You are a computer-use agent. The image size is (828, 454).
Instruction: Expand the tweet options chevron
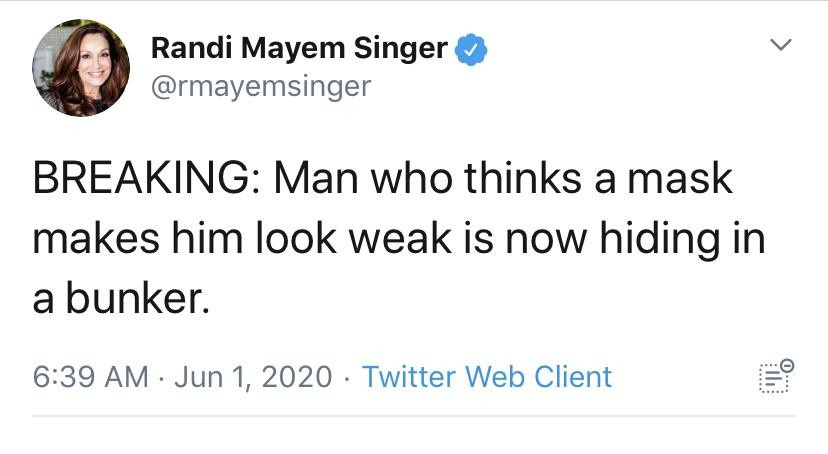coord(780,45)
